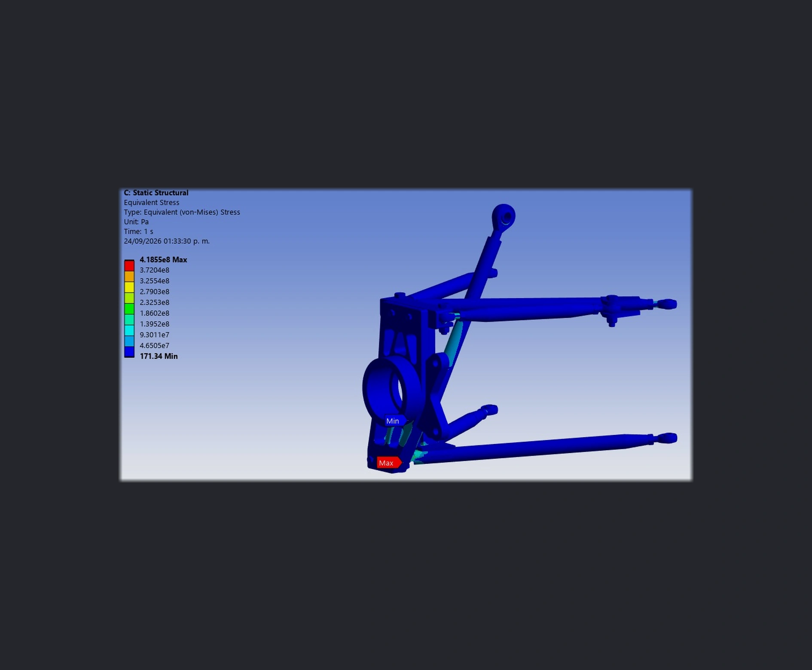Click the date stamp '24/09/2026 01:33:30 p. m.'

pyautogui.click(x=167, y=241)
